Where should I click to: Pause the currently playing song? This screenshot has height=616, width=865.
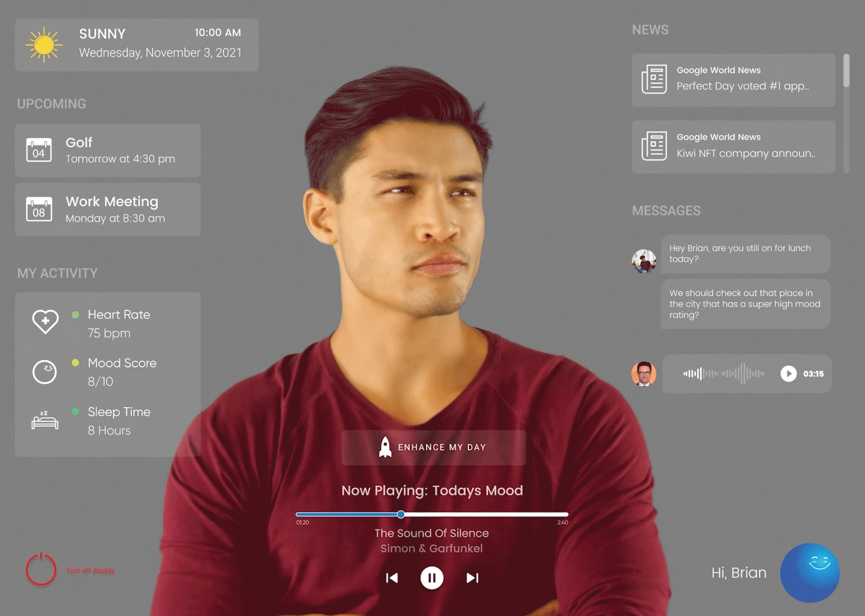432,578
